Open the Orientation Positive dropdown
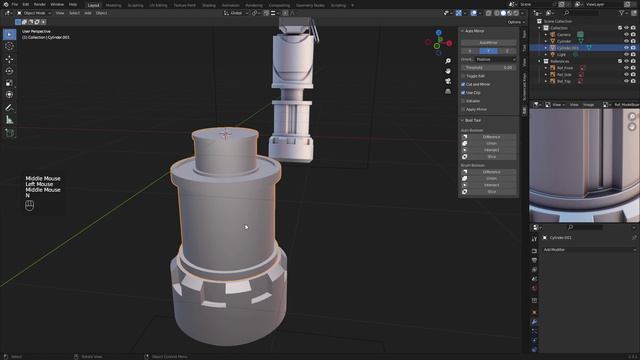Viewport: 640px width, 360px height. coord(496,59)
